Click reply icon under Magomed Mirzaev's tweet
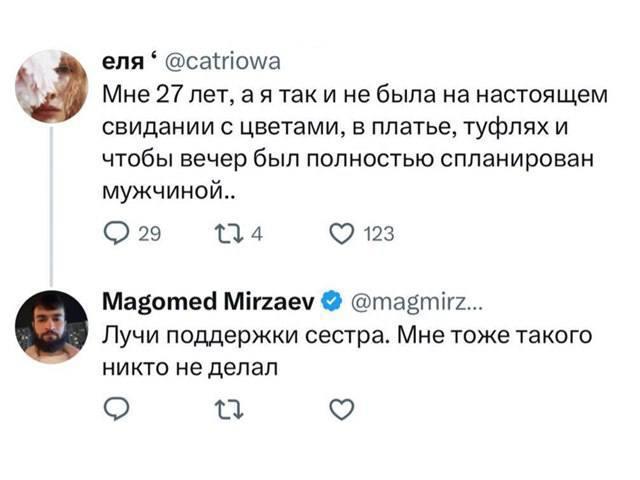640x480 pixels. (x=116, y=409)
